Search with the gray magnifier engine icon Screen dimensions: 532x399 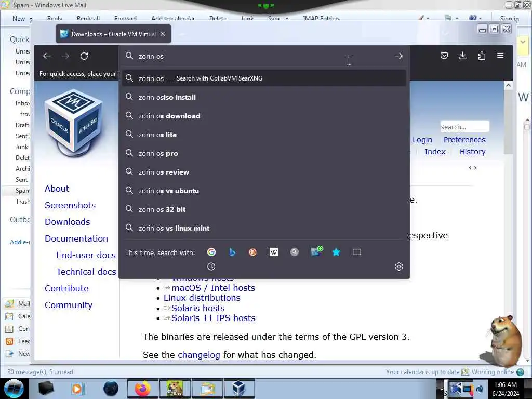[295, 252]
